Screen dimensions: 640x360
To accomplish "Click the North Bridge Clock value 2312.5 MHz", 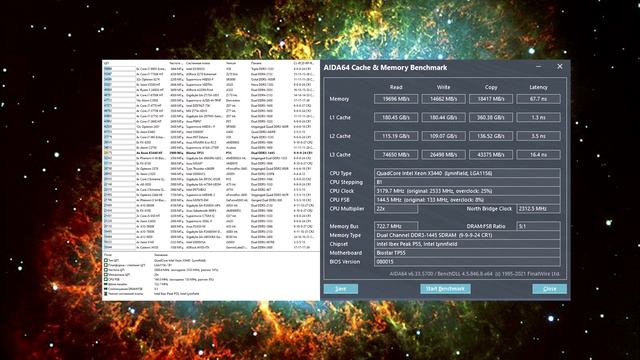I will coord(538,209).
